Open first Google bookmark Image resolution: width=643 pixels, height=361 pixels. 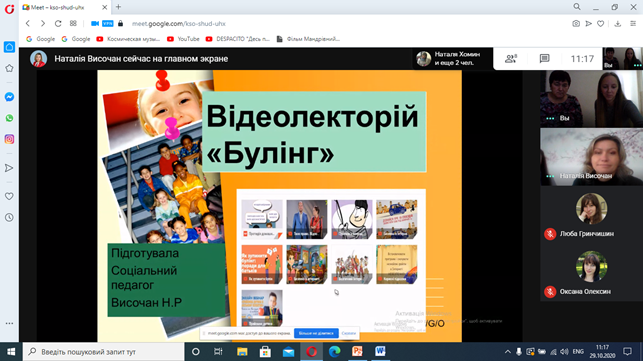pos(40,39)
